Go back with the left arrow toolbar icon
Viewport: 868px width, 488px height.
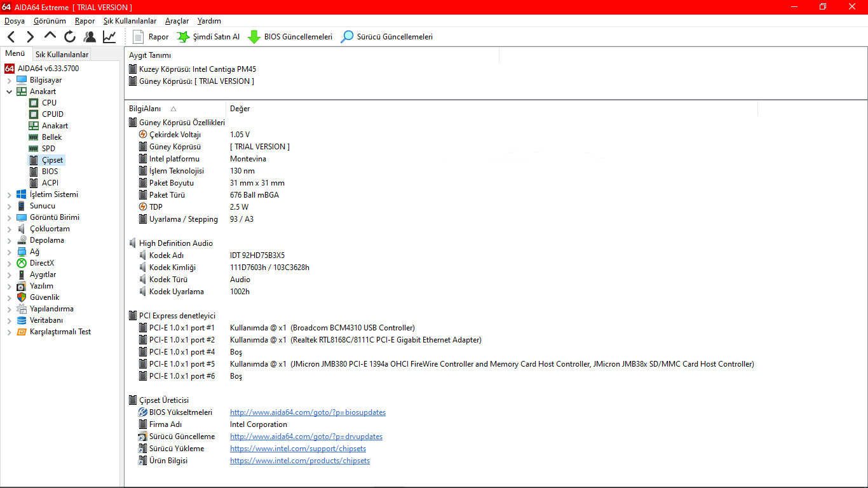(11, 37)
